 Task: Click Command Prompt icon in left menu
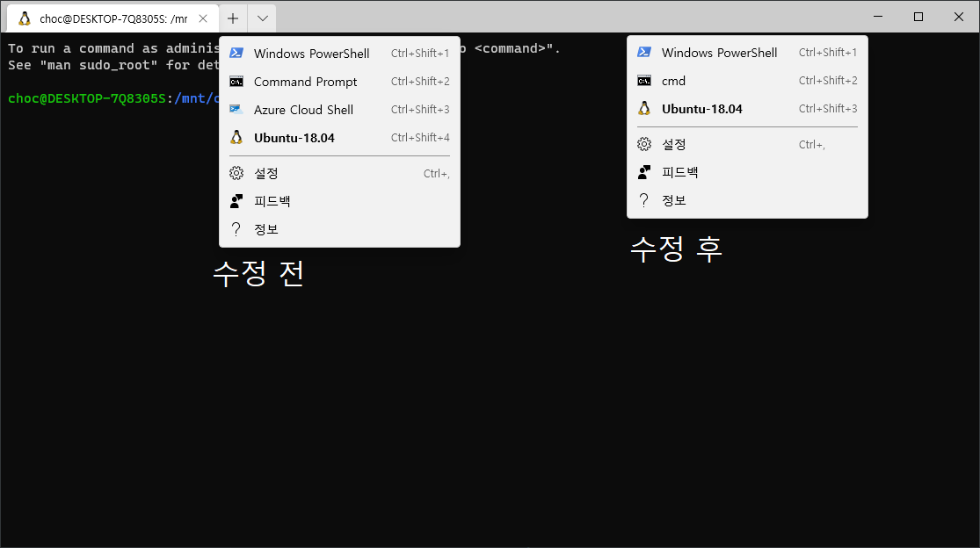(x=236, y=82)
